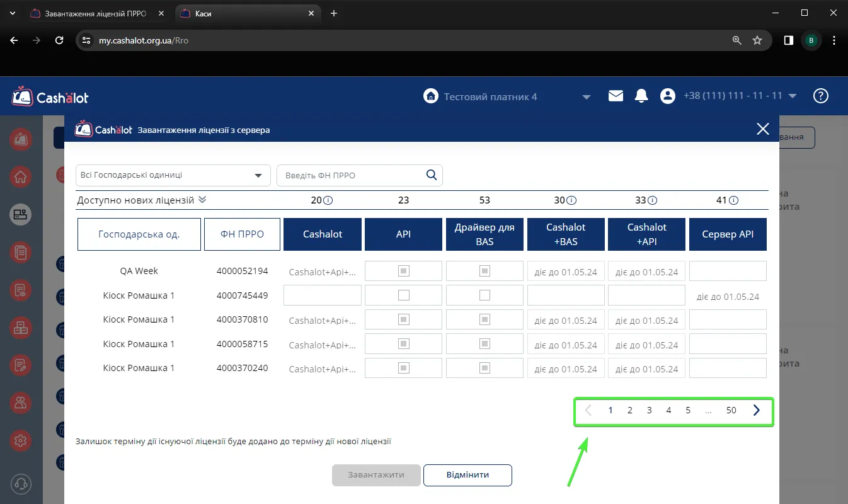This screenshot has height=504, width=848.
Task: Open the Тестовий платник 4 dropdown arrow
Action: coord(586,97)
